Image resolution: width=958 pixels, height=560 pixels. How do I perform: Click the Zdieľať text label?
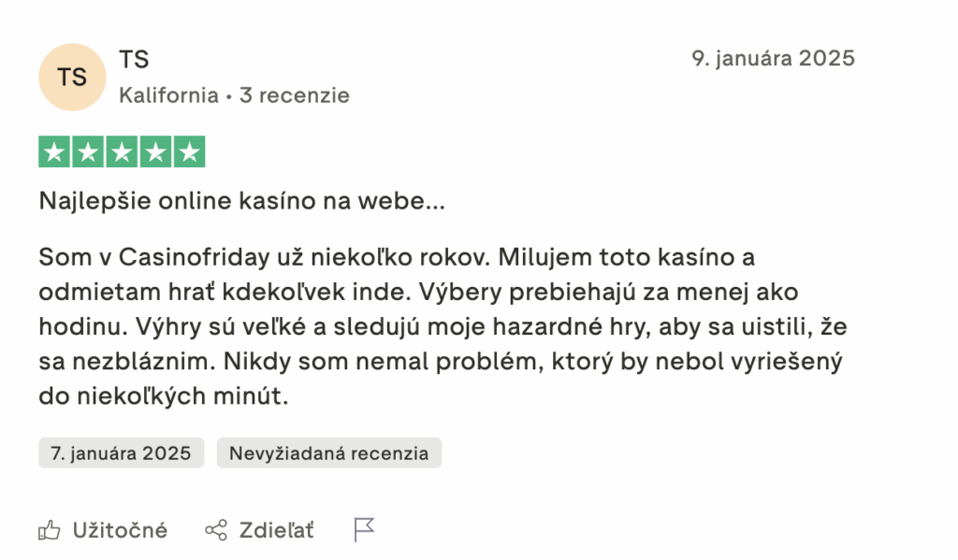[x=277, y=531]
